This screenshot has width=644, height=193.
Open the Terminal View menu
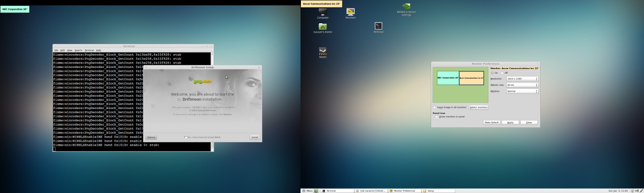70,50
